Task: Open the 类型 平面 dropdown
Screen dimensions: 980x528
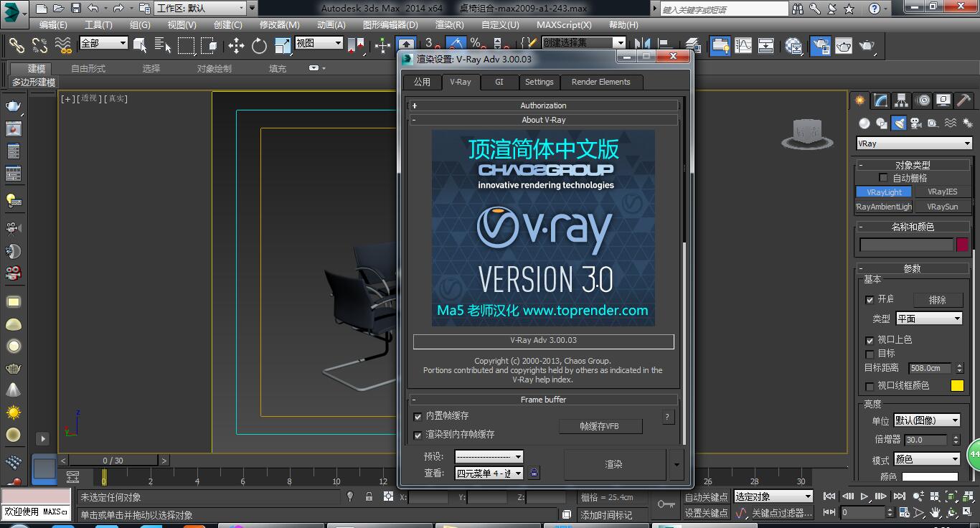Action: coord(928,319)
